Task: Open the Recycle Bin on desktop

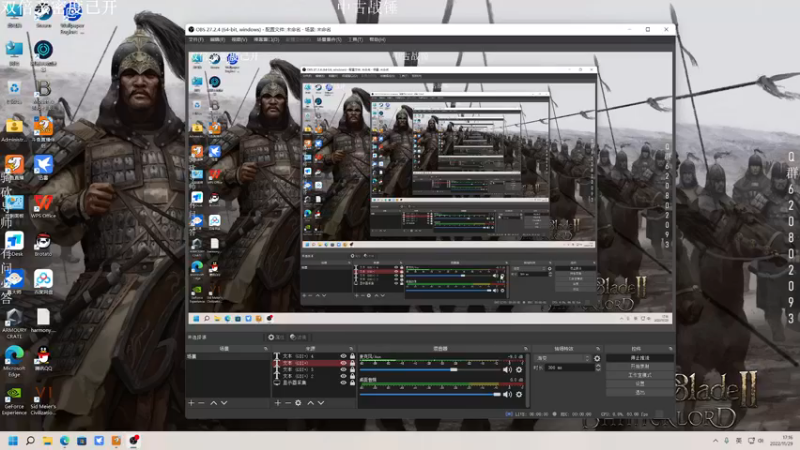Action: pyautogui.click(x=14, y=92)
